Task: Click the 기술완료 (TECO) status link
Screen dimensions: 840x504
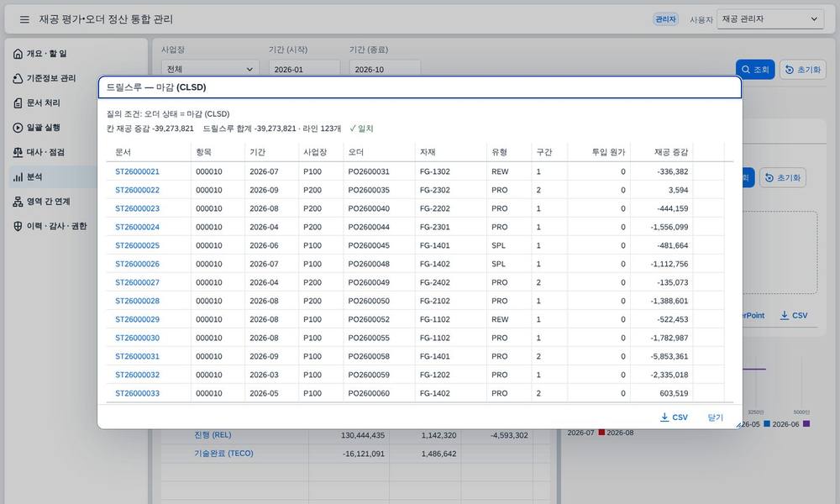Action: 223,453
